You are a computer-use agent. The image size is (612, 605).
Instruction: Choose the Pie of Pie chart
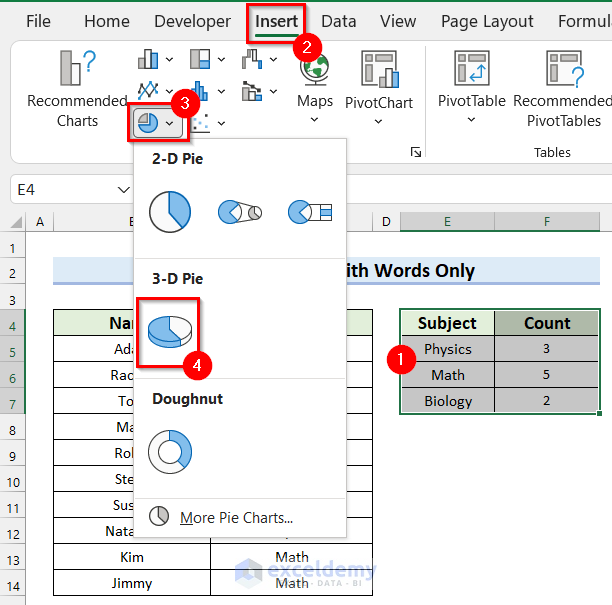[x=239, y=211]
